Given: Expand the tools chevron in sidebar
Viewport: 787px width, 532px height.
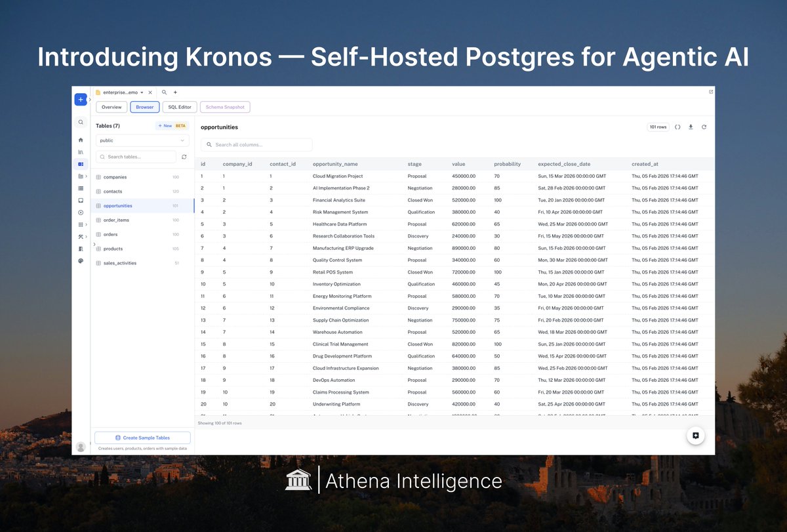Looking at the screenshot, I should pos(86,237).
